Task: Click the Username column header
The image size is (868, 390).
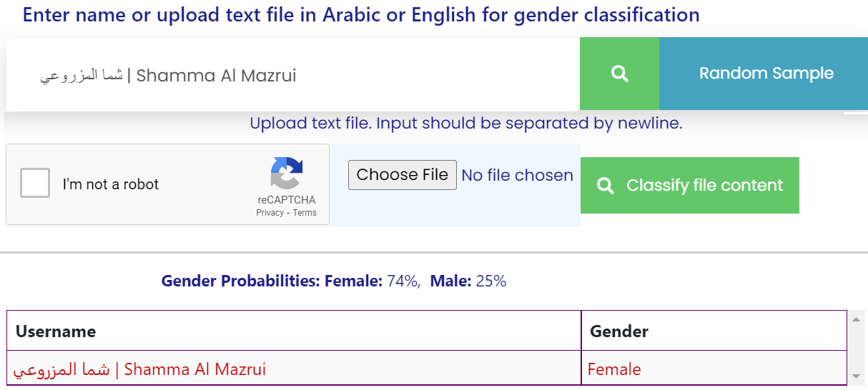Action: coord(56,331)
